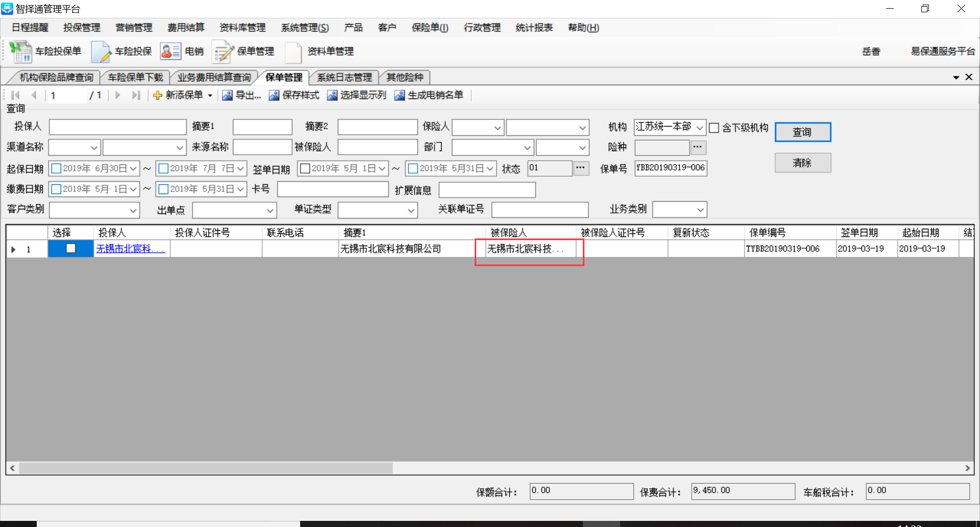
Task: Click 新添保单 plus icon
Action: click(x=158, y=95)
